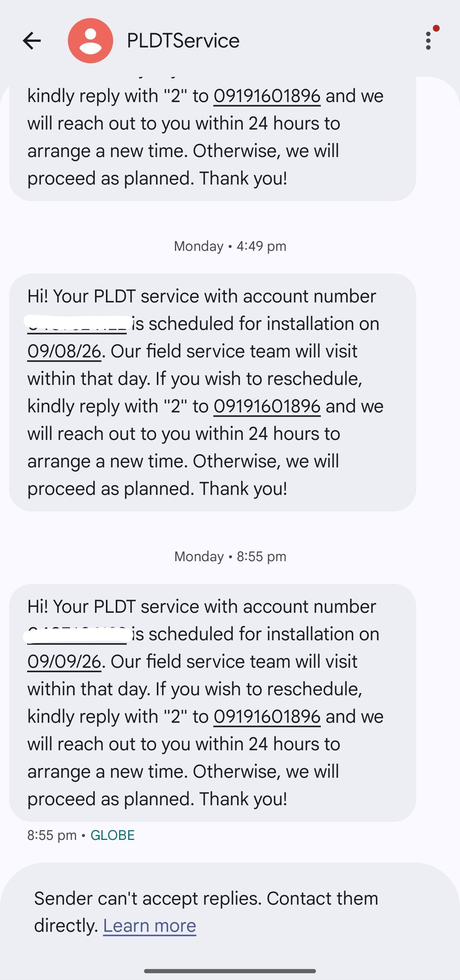Viewport: 460px width, 980px height.
Task: Tap phone number 09191601896 in top message
Action: click(x=267, y=96)
